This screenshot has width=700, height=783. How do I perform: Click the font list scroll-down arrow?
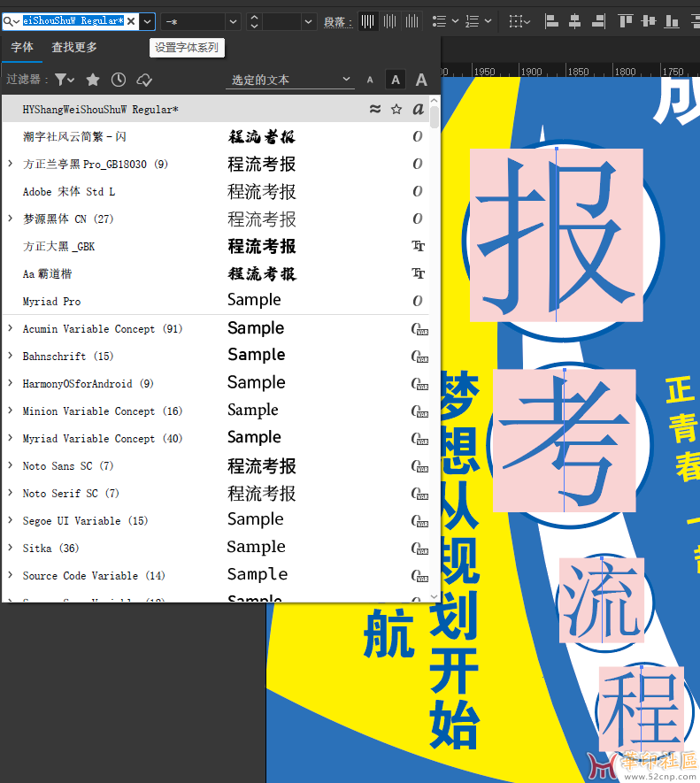435,596
